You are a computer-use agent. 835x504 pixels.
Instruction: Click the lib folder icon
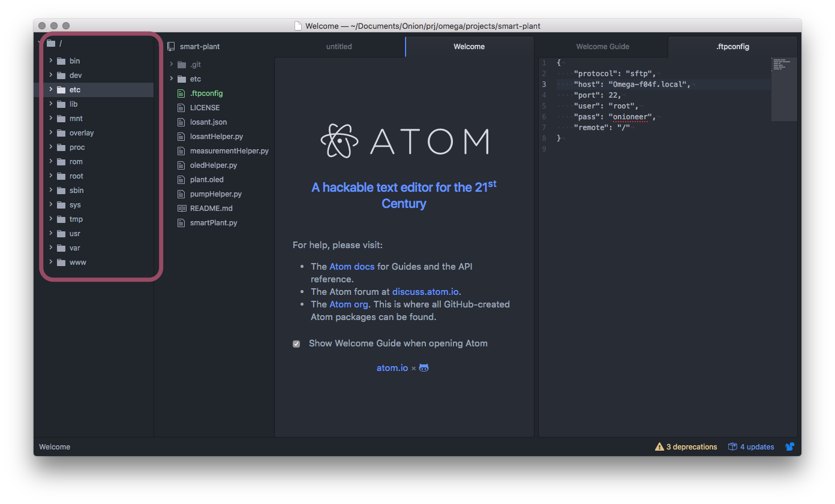coord(61,104)
